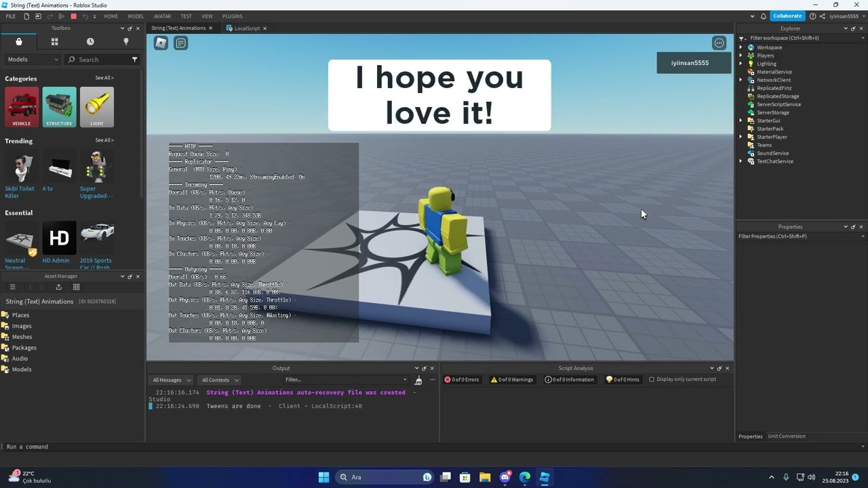Viewport: 868px width, 488px height.
Task: Switch to the PLUGINS ribbon tab
Action: pos(233,16)
